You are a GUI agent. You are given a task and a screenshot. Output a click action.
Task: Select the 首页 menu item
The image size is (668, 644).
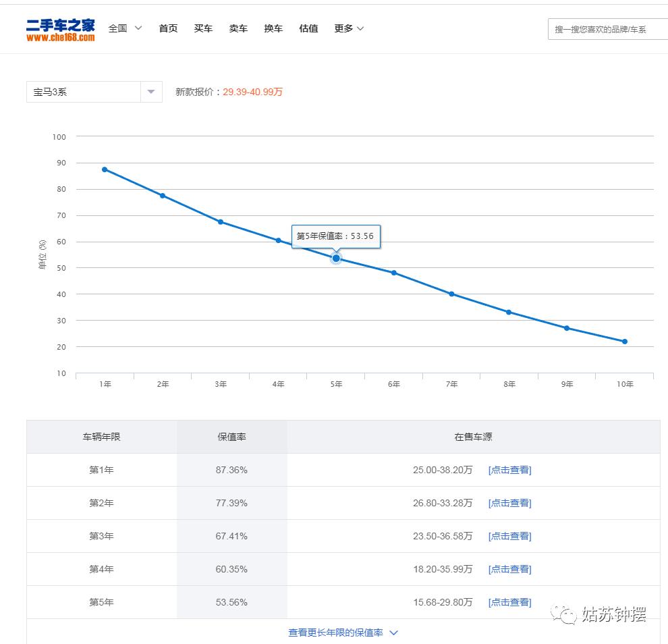167,29
